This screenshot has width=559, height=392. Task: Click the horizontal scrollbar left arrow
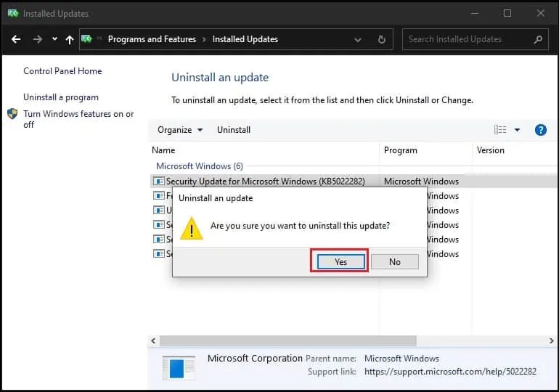pyautogui.click(x=153, y=340)
